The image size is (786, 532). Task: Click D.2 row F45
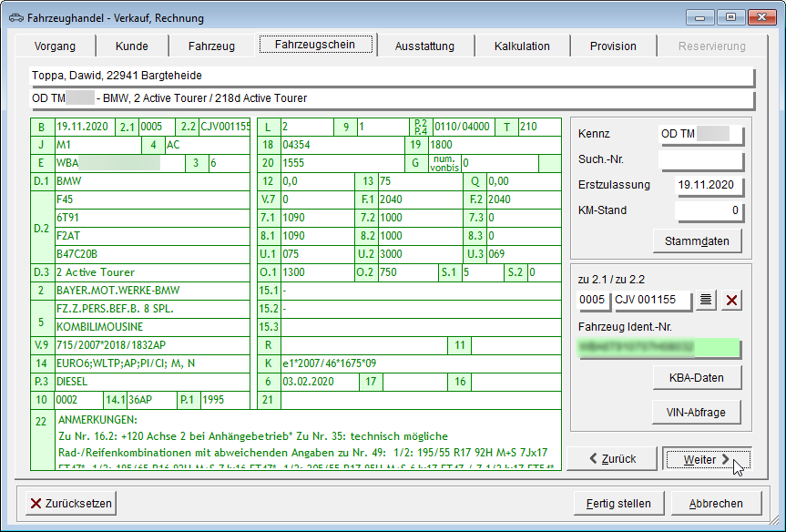pos(152,199)
